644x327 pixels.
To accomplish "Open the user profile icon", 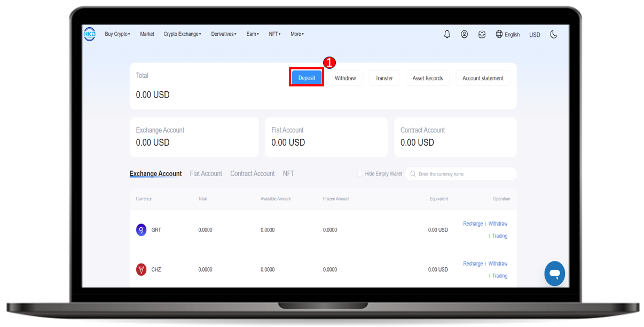I will [465, 34].
